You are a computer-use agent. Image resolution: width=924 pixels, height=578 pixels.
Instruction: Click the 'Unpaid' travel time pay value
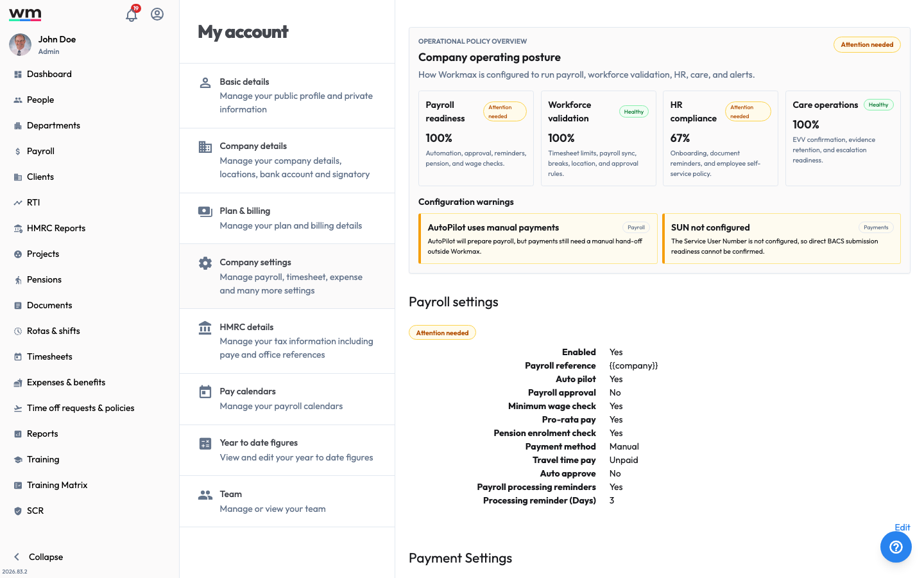[623, 460]
